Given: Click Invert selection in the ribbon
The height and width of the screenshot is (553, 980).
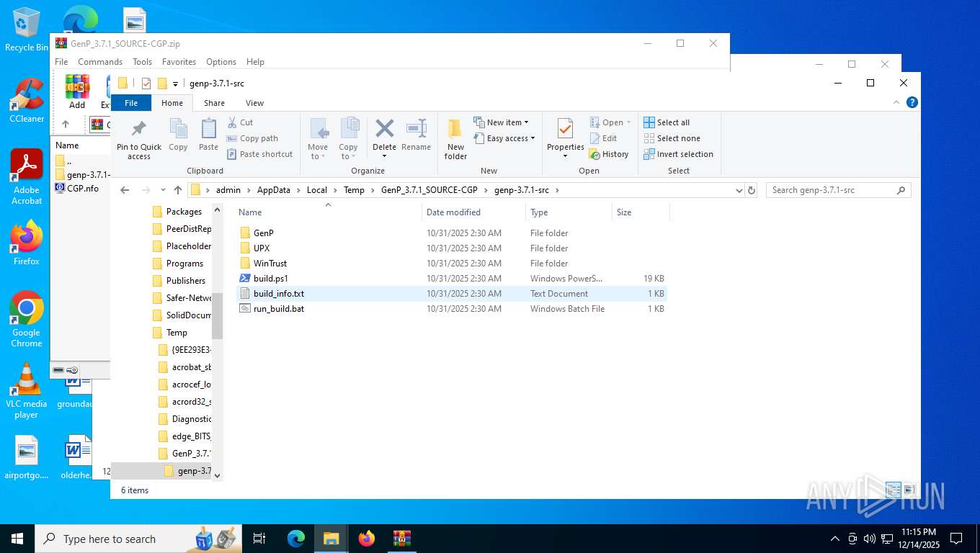Looking at the screenshot, I should point(678,154).
